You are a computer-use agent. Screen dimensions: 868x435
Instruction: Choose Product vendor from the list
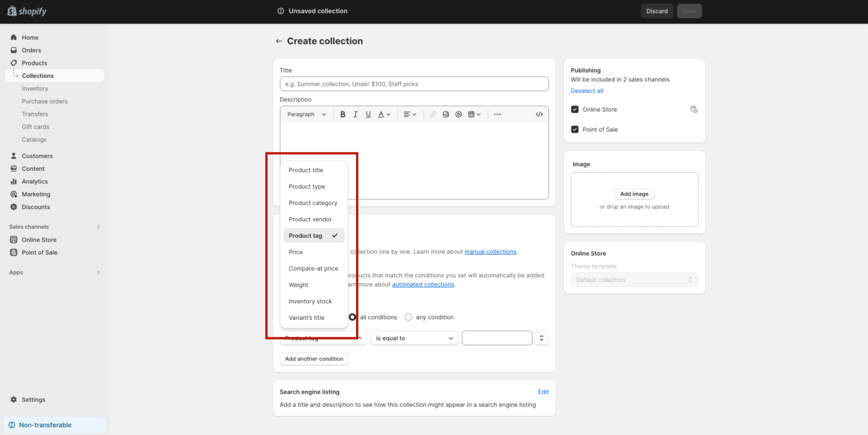(x=314, y=219)
